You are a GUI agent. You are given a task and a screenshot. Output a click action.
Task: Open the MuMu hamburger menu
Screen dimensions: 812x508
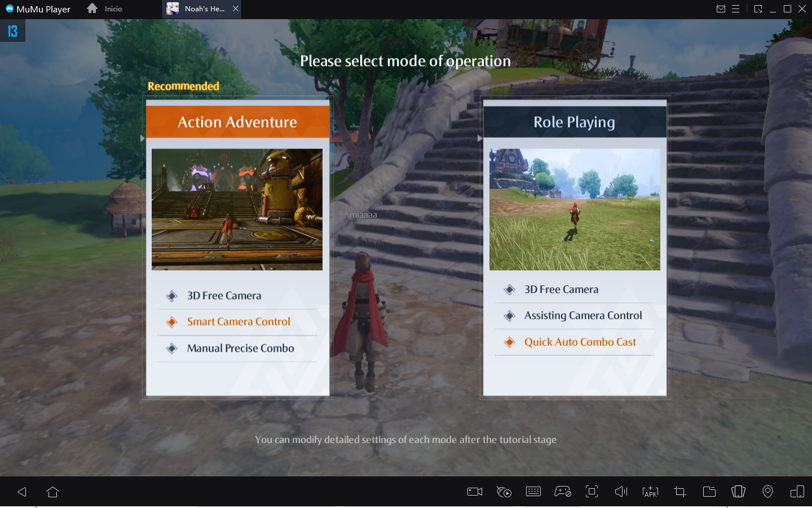[735, 9]
